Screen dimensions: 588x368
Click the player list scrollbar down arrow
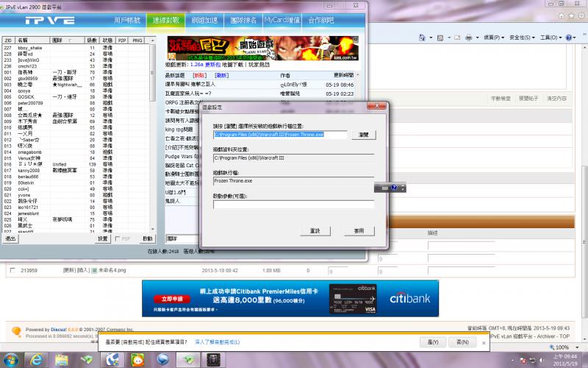point(153,229)
